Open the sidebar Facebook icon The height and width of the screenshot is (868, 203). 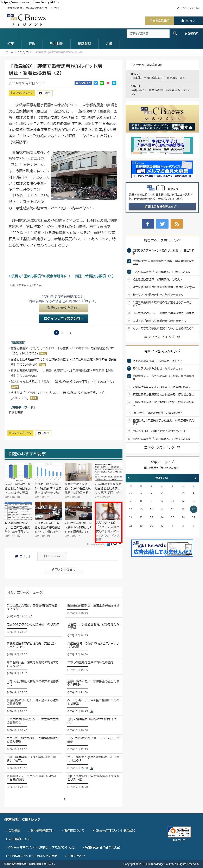point(148,224)
